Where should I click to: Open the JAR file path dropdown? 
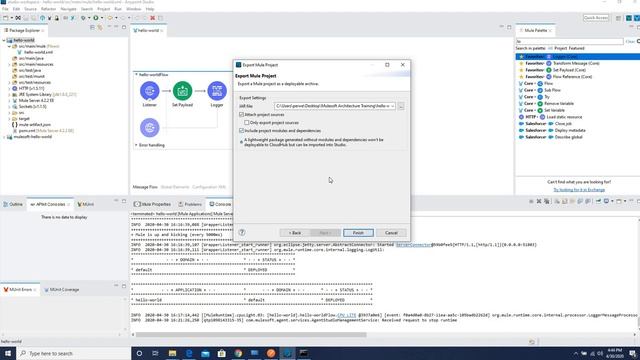click(x=392, y=106)
